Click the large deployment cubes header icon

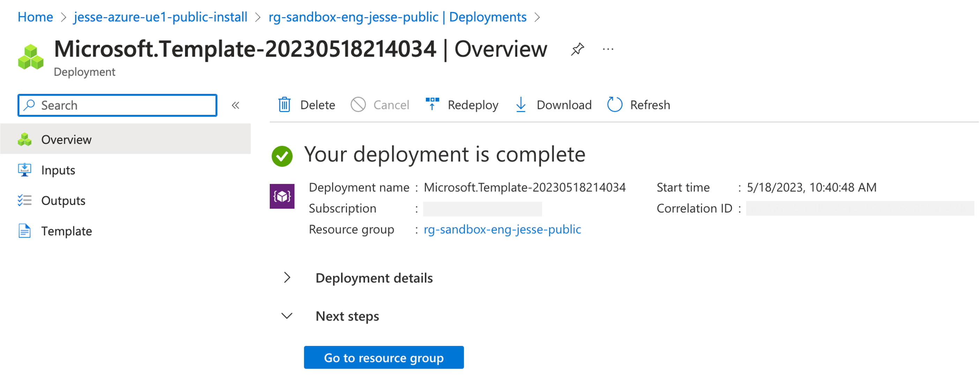coord(31,57)
